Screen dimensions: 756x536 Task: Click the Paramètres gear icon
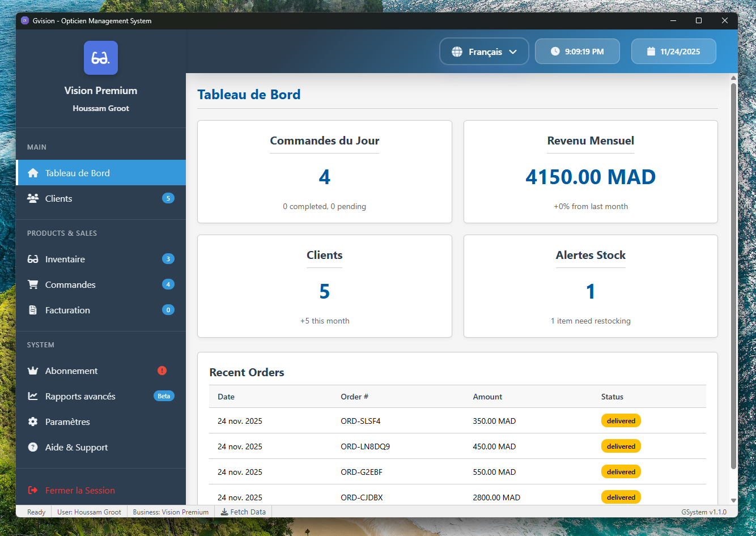[33, 422]
